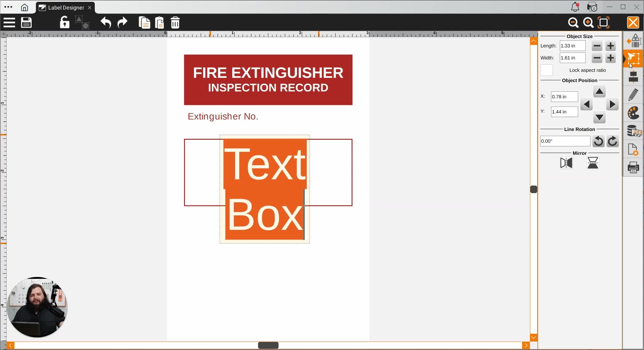
Task: Go to the home screen icon
Action: pyautogui.click(x=24, y=7)
